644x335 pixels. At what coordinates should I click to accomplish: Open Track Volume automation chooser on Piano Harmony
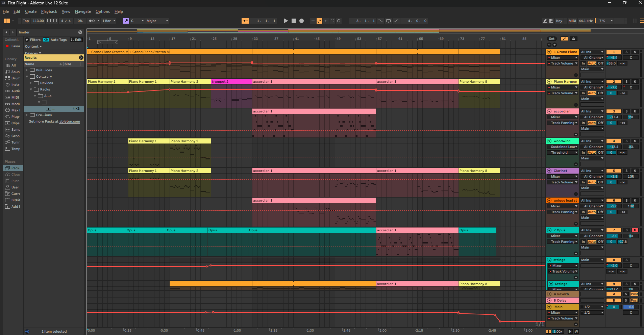coord(563,93)
